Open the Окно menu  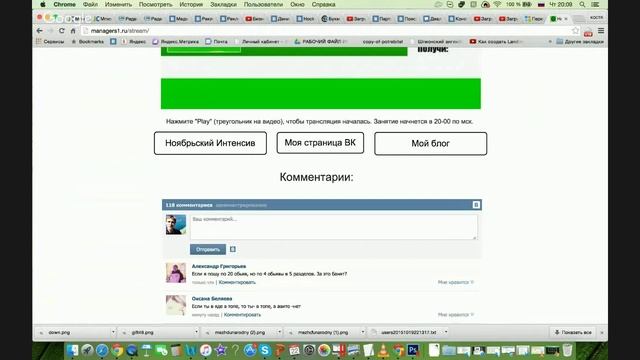click(298, 4)
